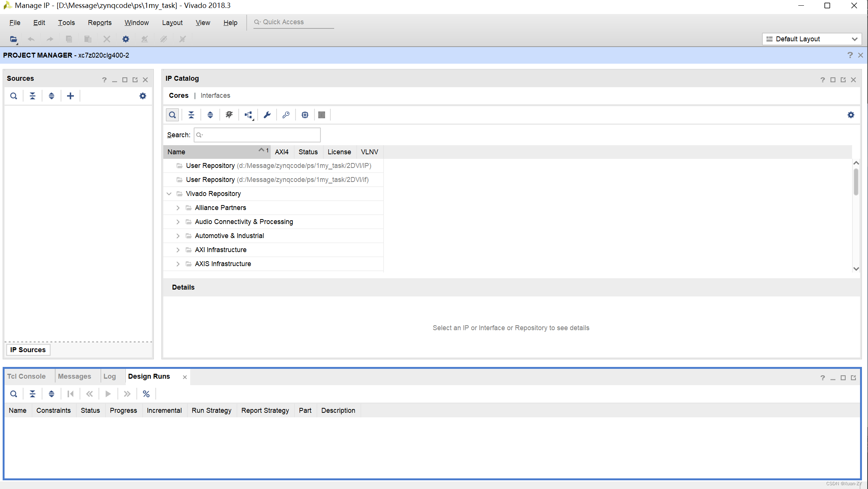Click scroll down arrow in IP Catalog

856,269
